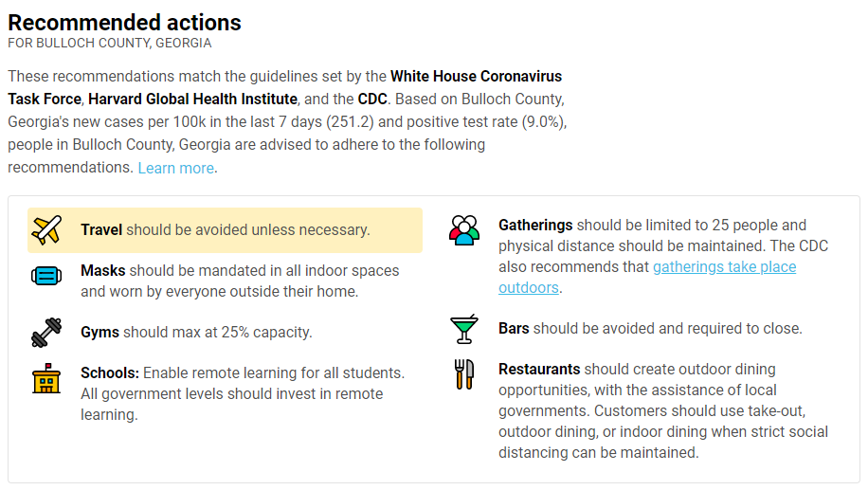Click the bold Harvard Global Health Institute text
The height and width of the screenshot is (490, 868).
tap(192, 100)
